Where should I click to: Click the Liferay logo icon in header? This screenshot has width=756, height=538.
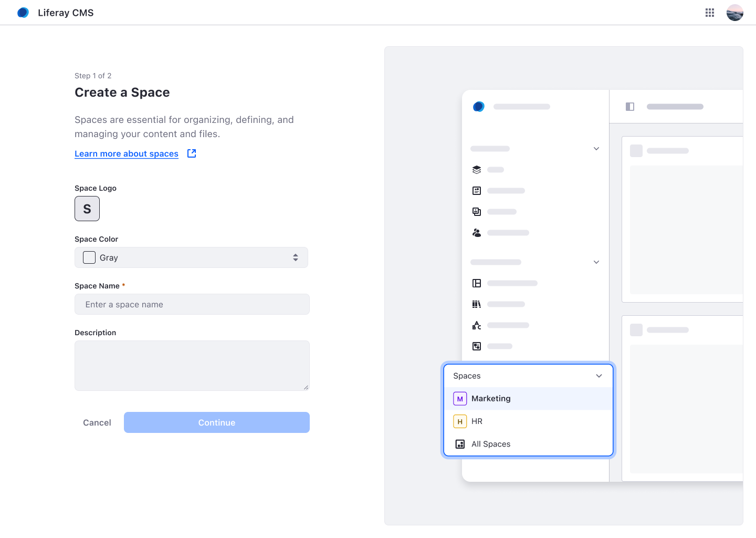click(x=23, y=13)
